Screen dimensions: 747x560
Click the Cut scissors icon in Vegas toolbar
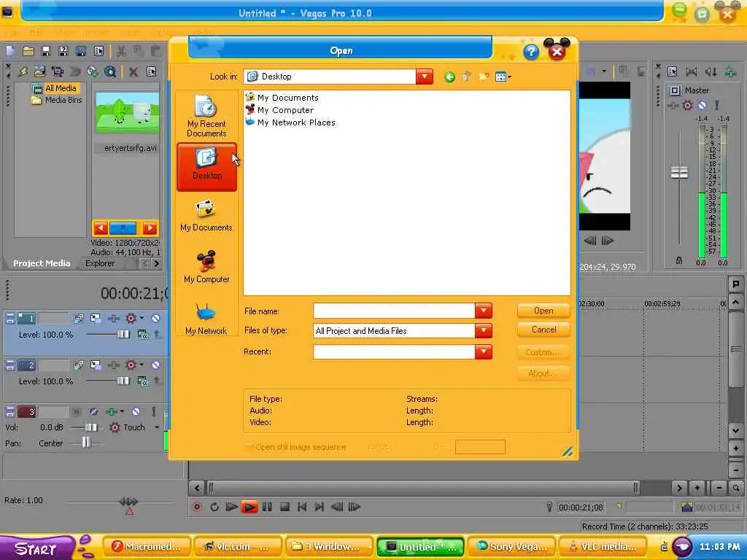click(122, 51)
